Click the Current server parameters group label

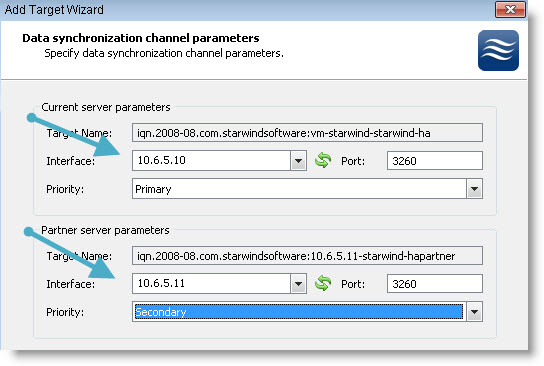[106, 107]
